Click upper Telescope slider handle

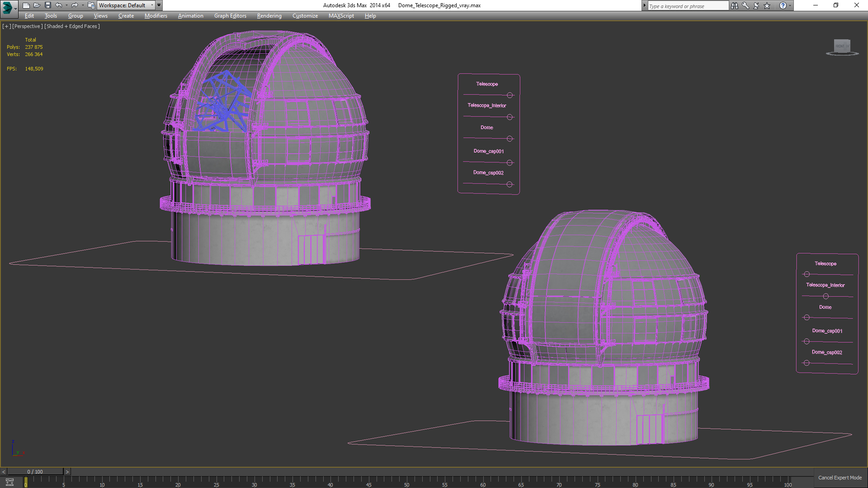pos(509,95)
